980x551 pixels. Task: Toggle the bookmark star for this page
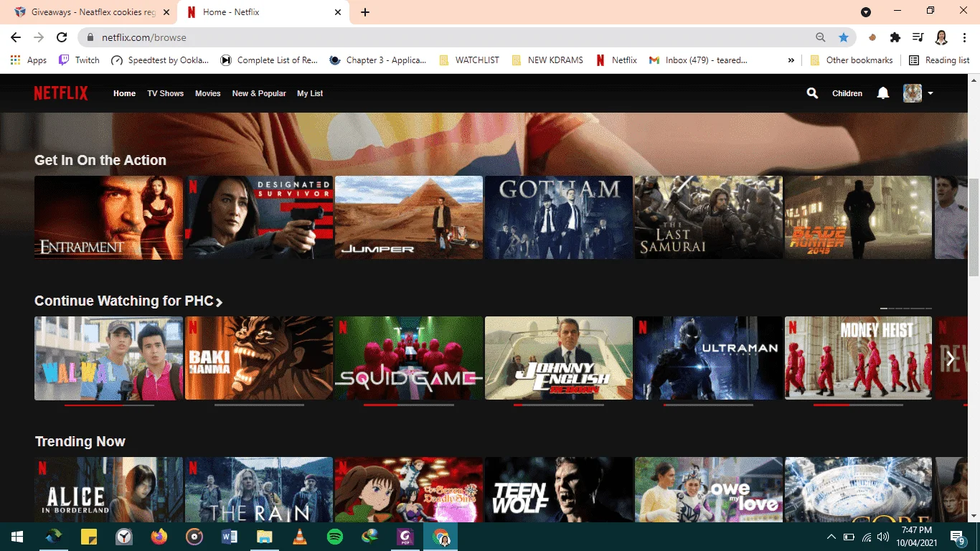tap(844, 37)
